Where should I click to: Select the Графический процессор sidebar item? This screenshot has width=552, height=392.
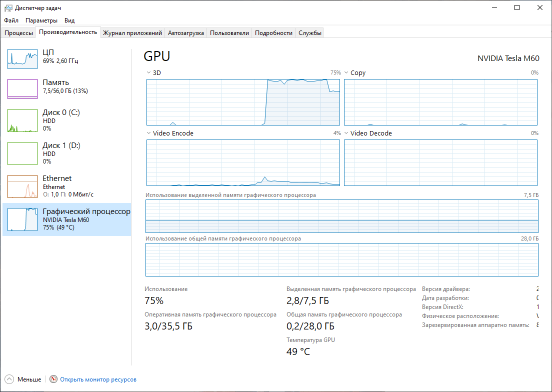[67, 219]
